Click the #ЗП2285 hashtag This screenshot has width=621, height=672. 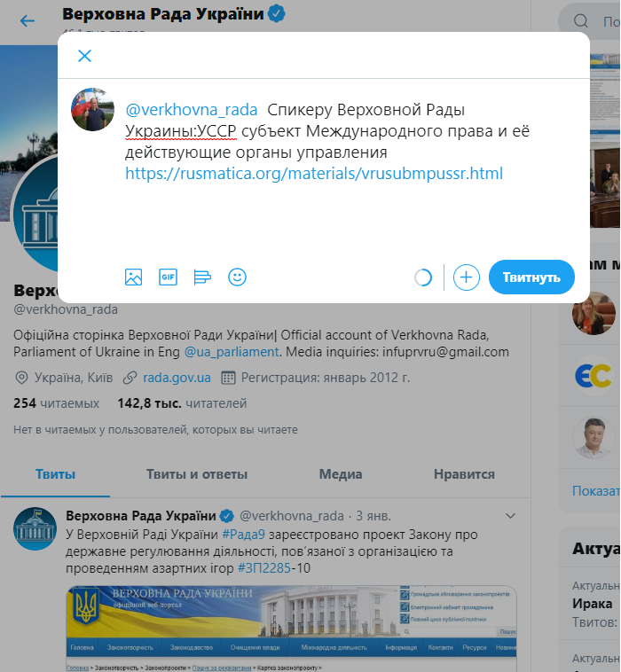[264, 568]
